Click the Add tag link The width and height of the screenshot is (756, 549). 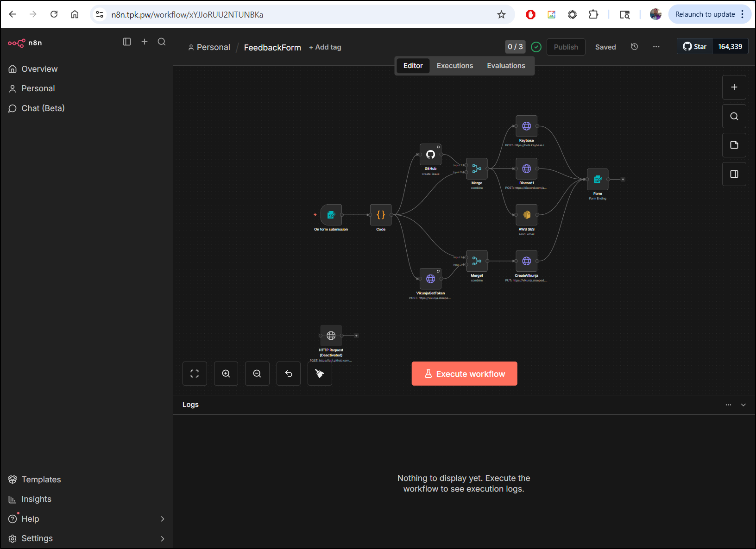(325, 47)
